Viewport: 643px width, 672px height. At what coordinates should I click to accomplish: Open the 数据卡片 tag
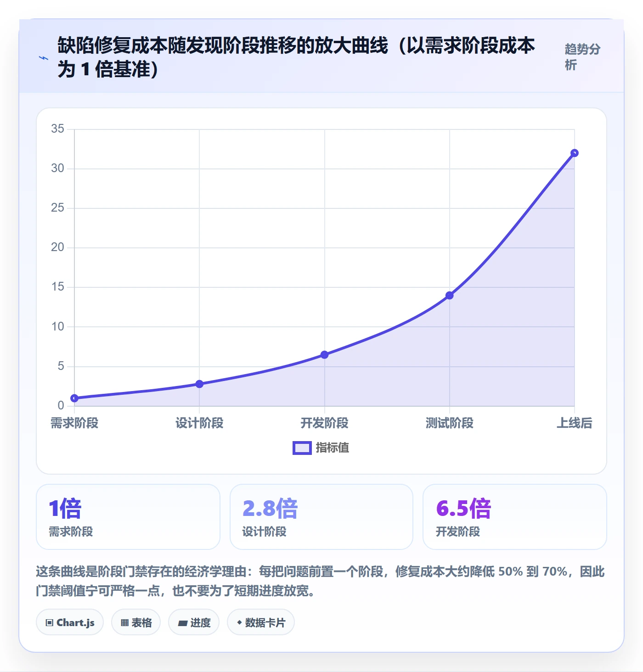[261, 622]
